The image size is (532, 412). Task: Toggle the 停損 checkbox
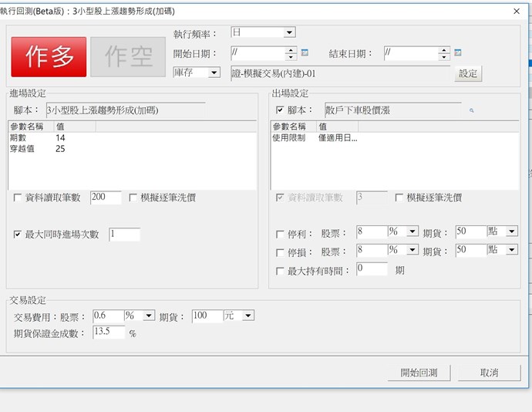pyautogui.click(x=280, y=252)
